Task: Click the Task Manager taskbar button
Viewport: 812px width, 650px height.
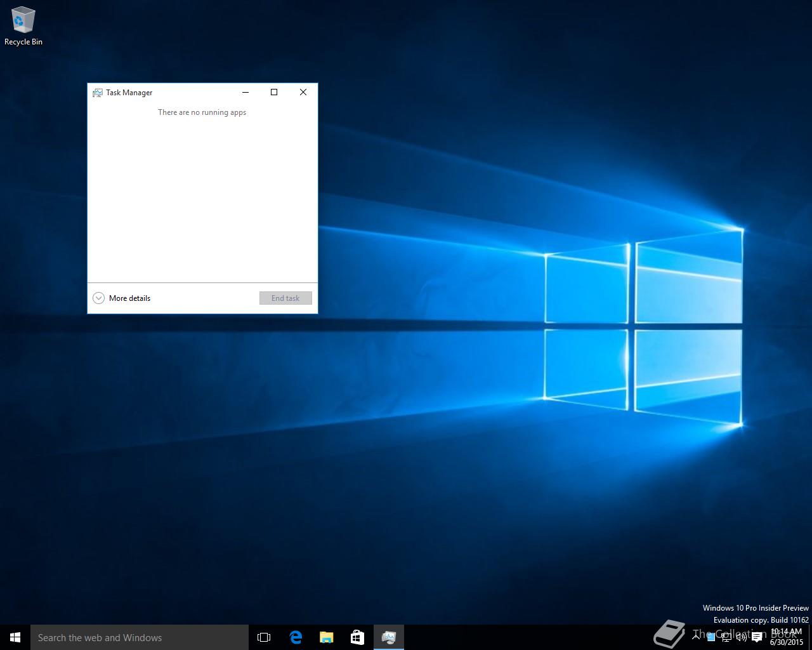Action: tap(389, 637)
